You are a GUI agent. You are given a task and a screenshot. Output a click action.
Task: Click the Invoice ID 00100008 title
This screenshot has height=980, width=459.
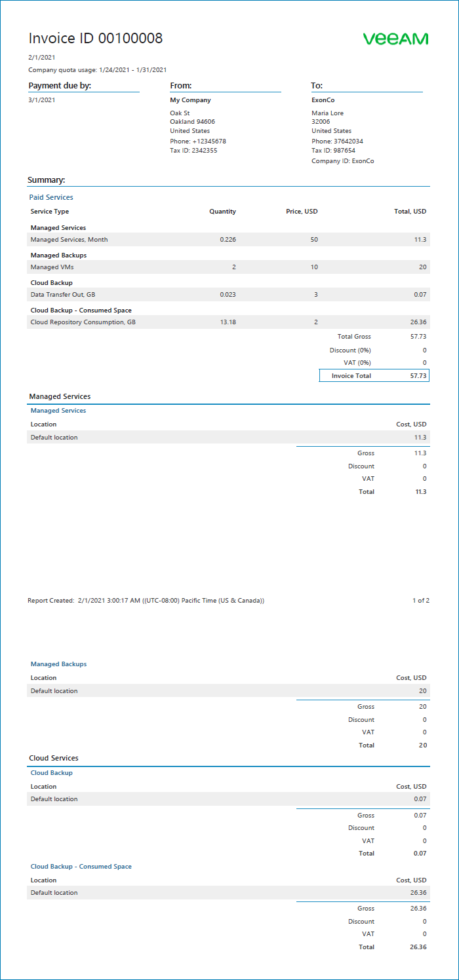click(96, 39)
